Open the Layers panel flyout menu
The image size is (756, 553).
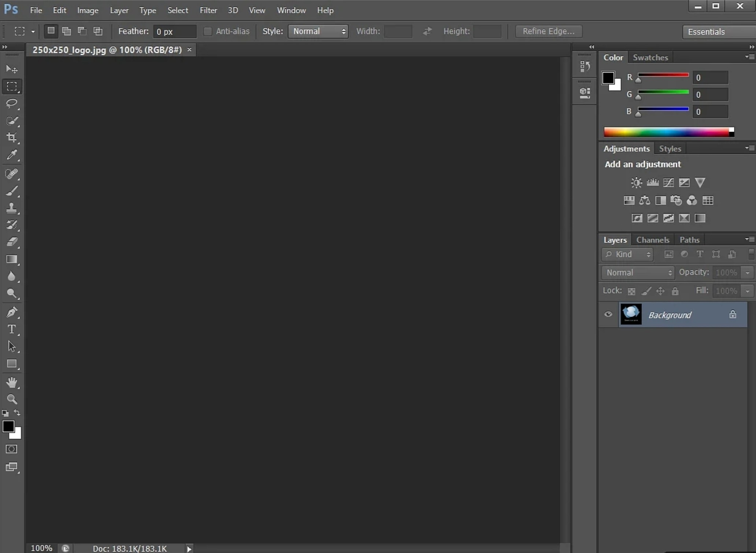click(750, 239)
